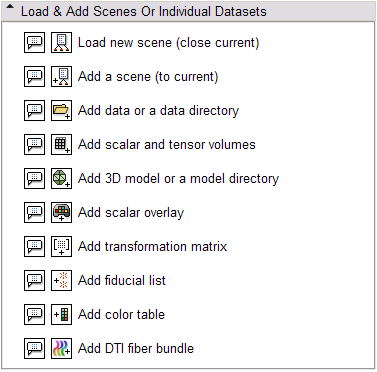The image size is (377, 372).
Task: Click the Add DTI fiber bundle icon
Action: (x=61, y=348)
